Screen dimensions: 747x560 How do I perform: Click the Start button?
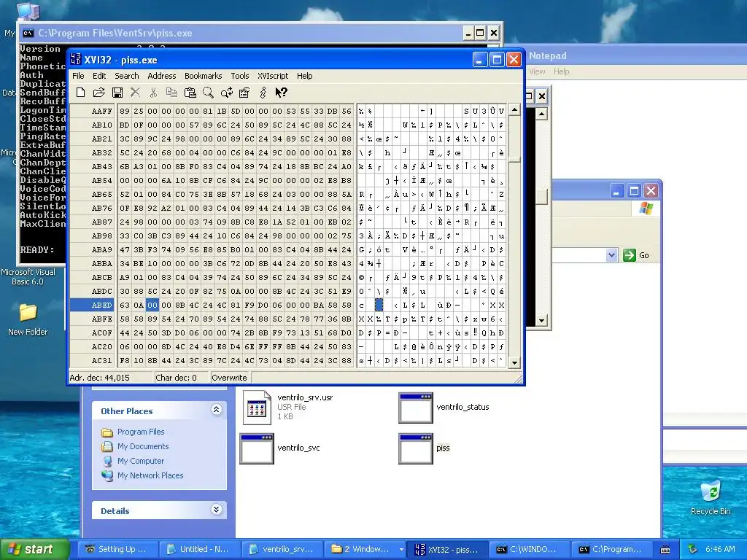[35, 549]
